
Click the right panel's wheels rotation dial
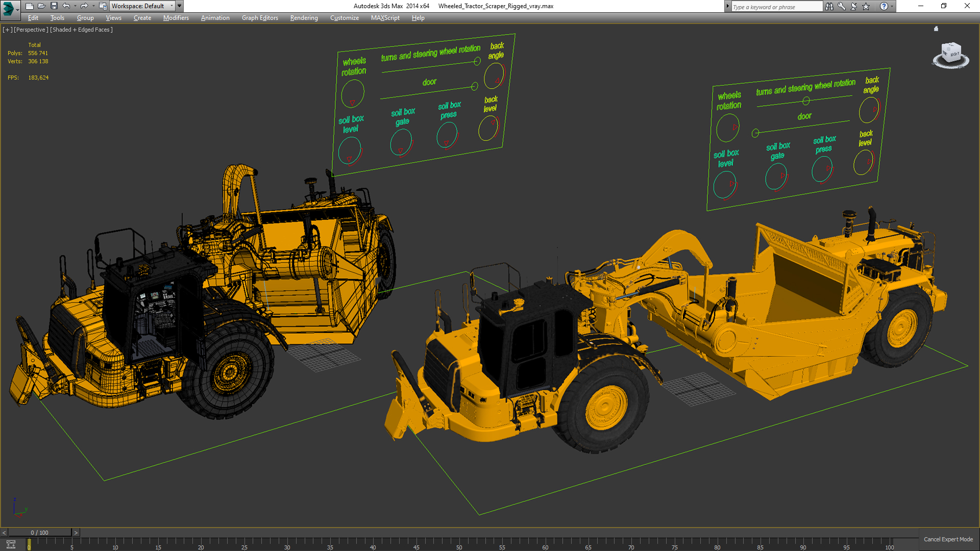(727, 128)
